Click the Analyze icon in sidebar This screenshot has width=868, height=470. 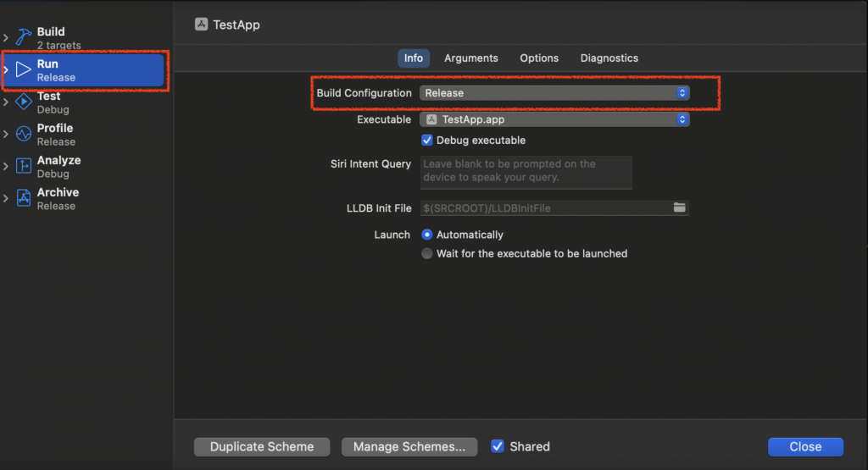[23, 167]
